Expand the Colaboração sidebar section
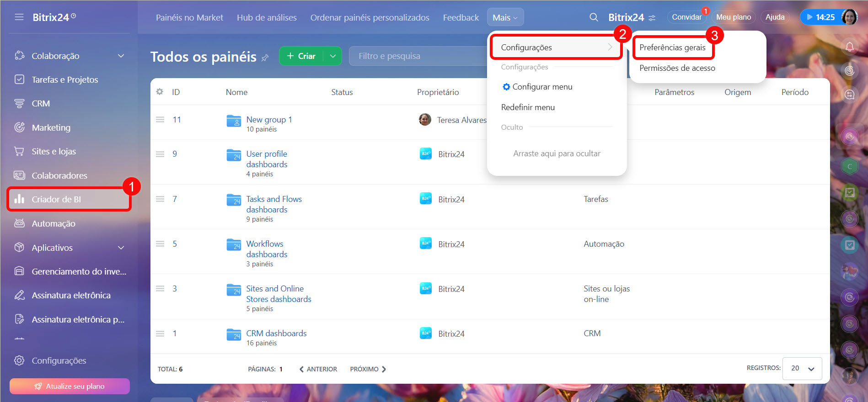This screenshot has width=868, height=402. (x=121, y=56)
